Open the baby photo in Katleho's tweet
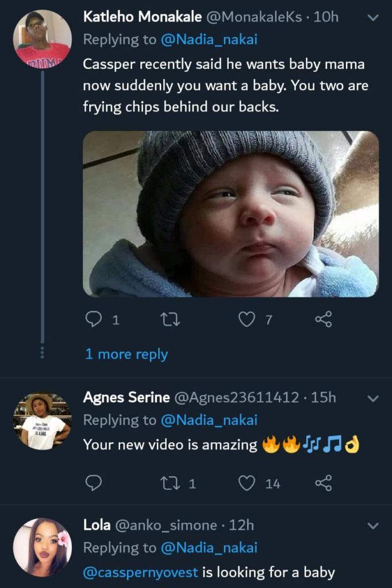The width and height of the screenshot is (392, 588). point(230,214)
